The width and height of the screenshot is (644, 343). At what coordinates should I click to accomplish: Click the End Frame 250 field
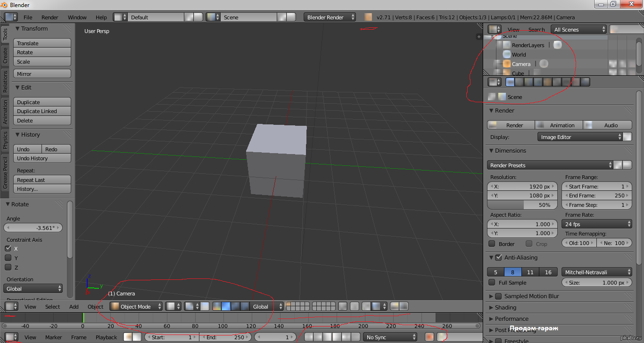point(596,196)
